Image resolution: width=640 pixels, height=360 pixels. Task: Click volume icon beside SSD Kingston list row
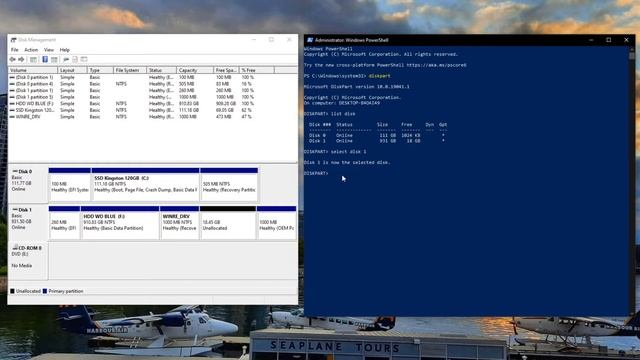pos(12,110)
